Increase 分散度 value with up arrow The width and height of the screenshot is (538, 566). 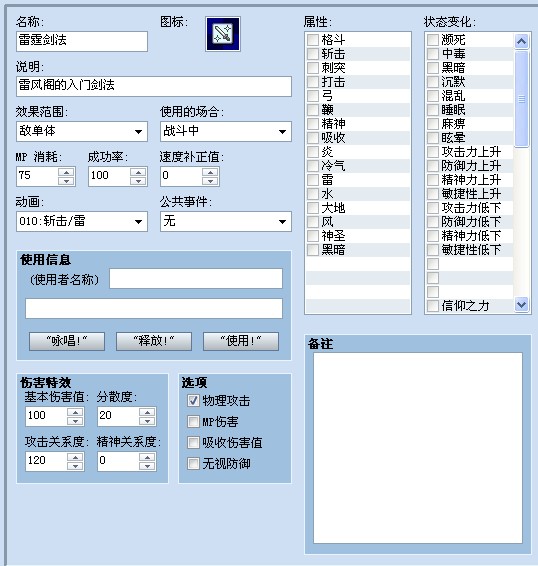coord(147,412)
